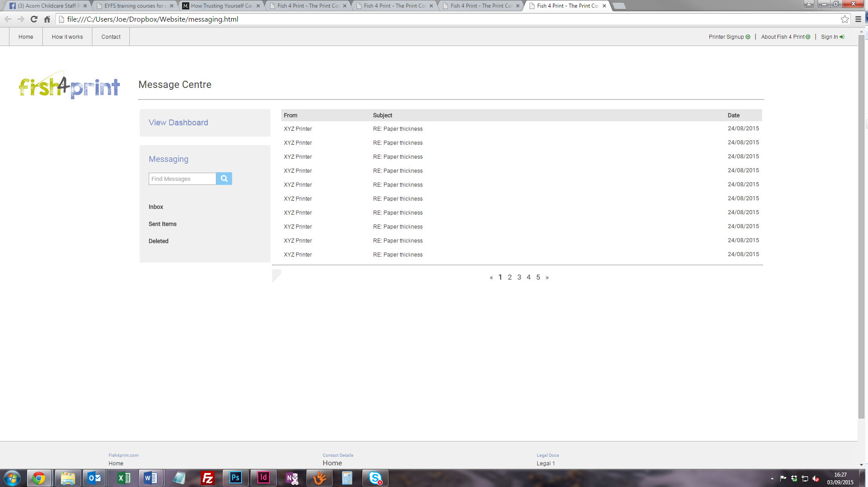Open Excel from the taskbar

pyautogui.click(x=123, y=478)
